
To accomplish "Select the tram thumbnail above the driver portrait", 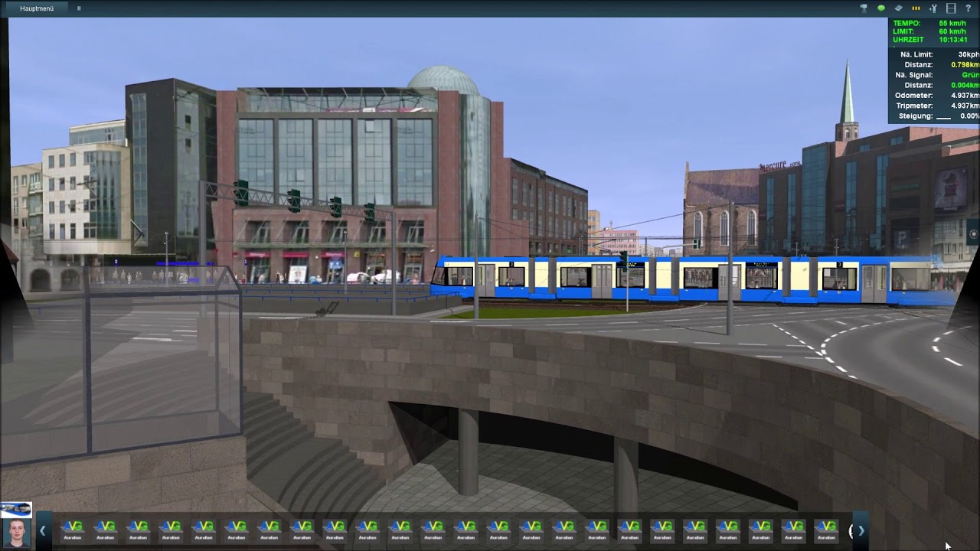I will click(16, 509).
